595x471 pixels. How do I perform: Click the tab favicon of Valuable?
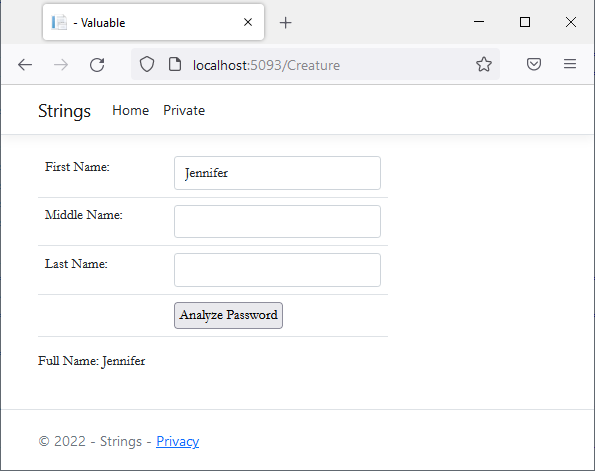pyautogui.click(x=59, y=22)
